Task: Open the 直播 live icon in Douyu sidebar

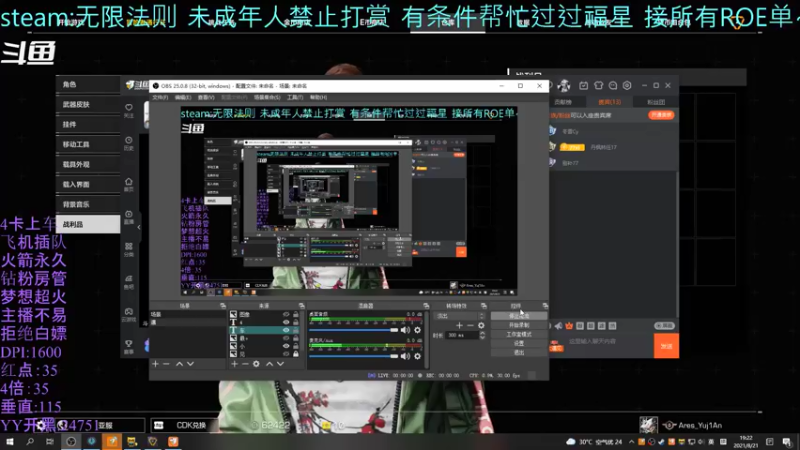Action: (x=129, y=214)
